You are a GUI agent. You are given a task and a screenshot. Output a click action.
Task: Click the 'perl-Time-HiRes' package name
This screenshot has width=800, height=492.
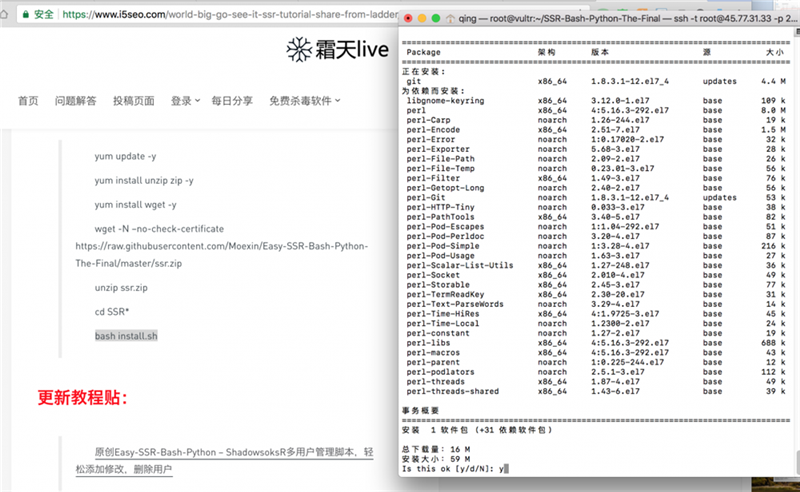(443, 314)
